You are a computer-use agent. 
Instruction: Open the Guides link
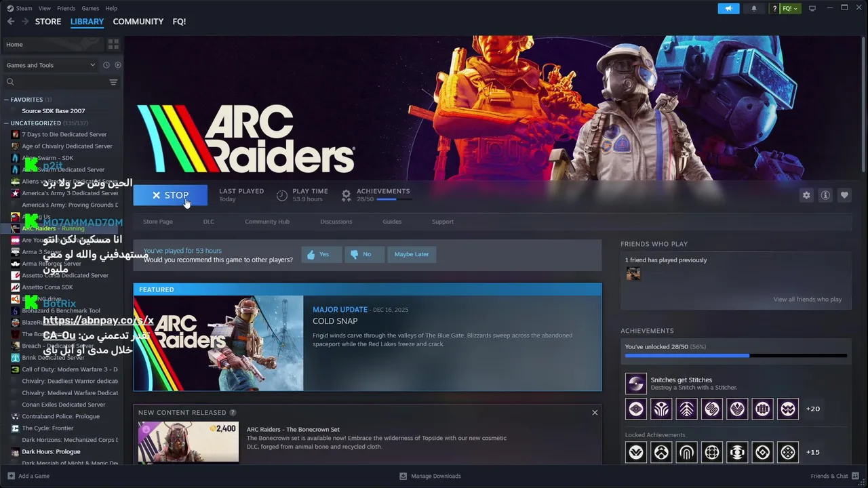pyautogui.click(x=392, y=222)
